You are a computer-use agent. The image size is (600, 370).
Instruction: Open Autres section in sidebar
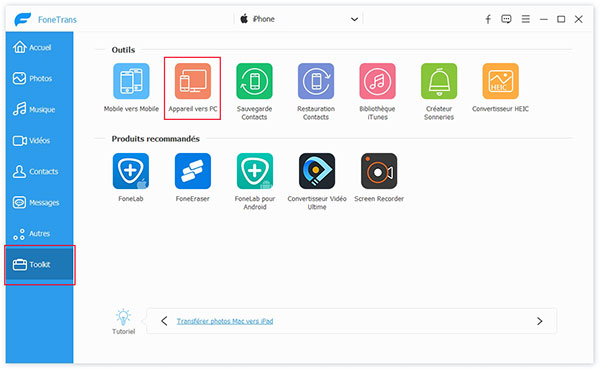coord(39,233)
